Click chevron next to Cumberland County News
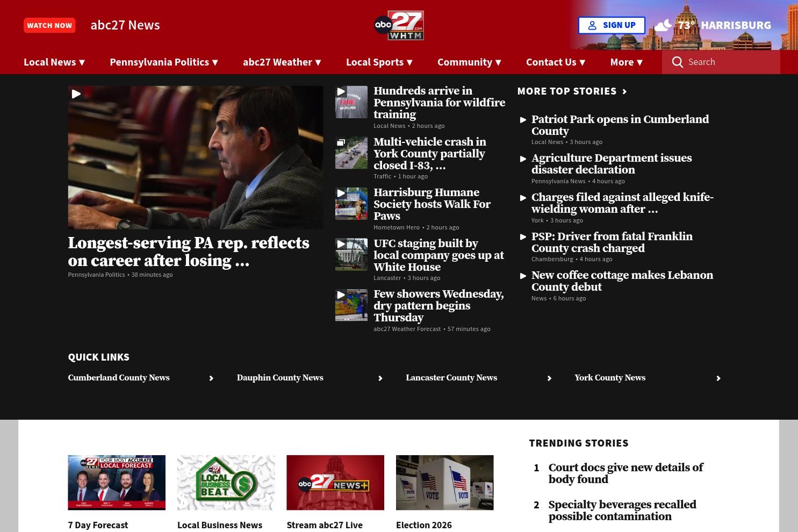 click(x=211, y=378)
